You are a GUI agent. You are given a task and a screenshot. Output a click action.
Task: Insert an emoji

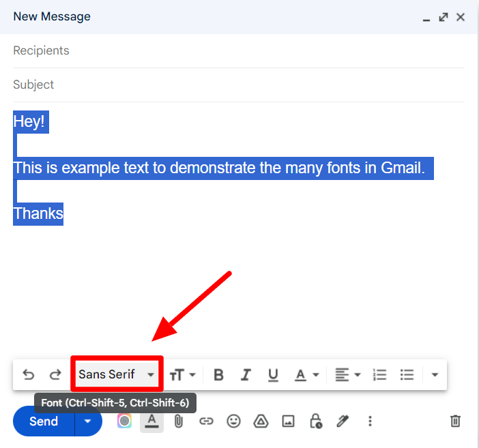(x=233, y=421)
